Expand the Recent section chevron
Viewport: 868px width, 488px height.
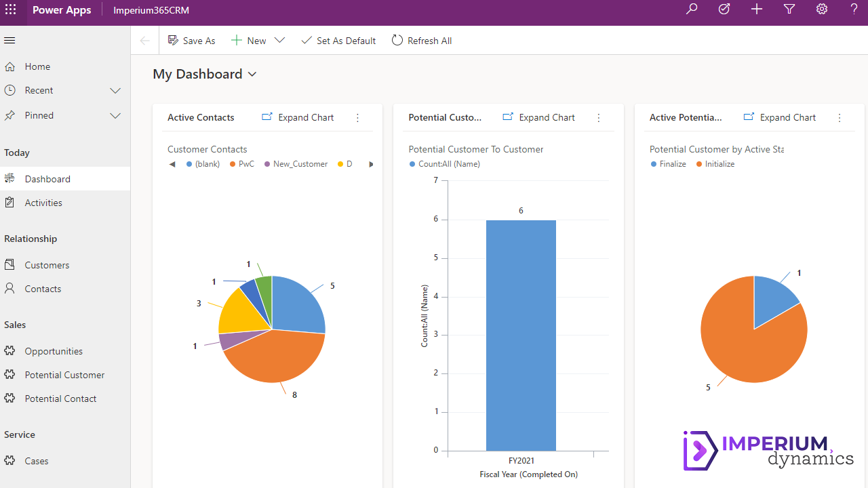[115, 90]
